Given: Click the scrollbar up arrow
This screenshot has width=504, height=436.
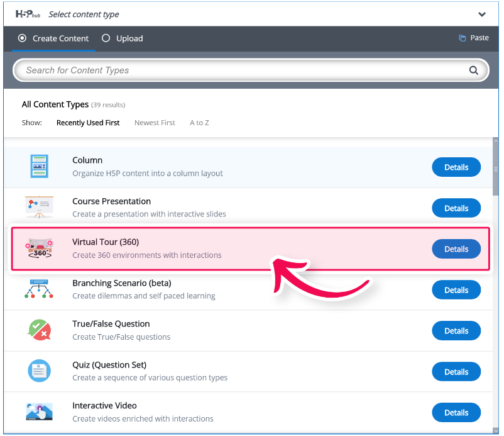Looking at the screenshot, I should [x=496, y=140].
